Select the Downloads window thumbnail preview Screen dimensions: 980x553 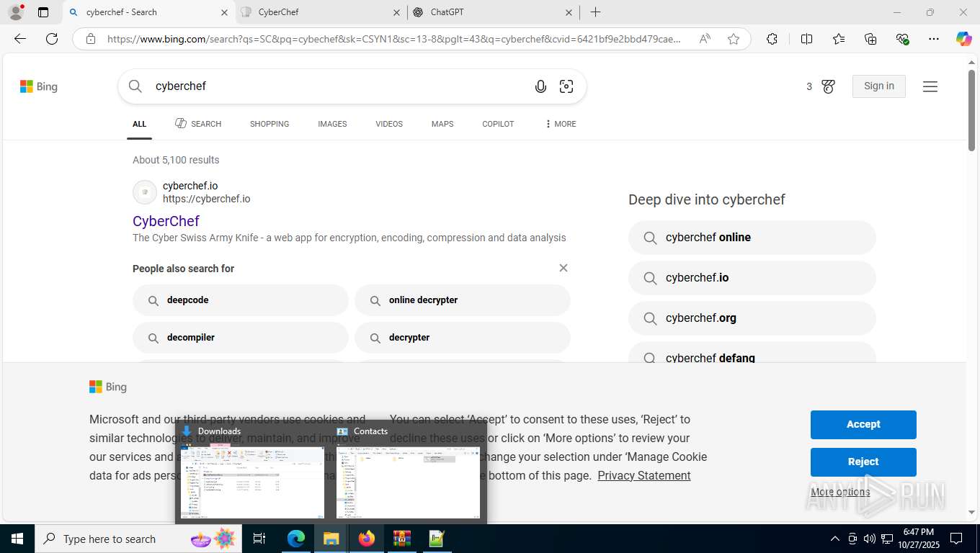(252, 472)
